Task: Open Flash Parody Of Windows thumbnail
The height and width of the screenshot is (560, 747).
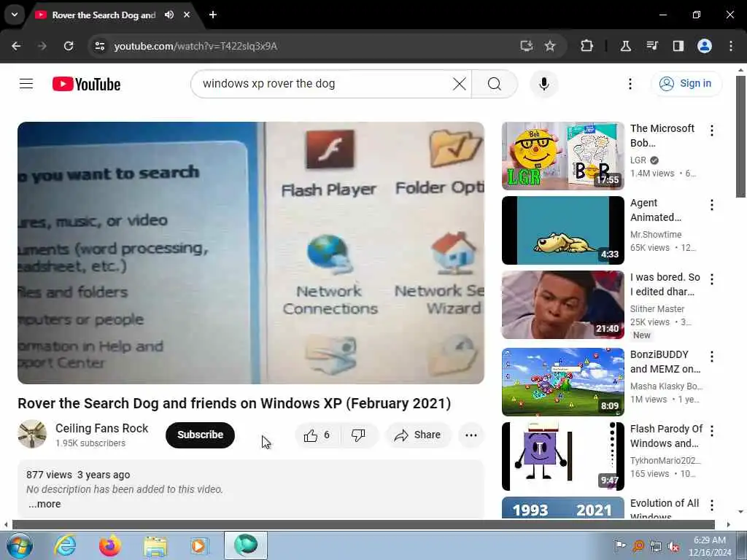Action: coord(562,456)
